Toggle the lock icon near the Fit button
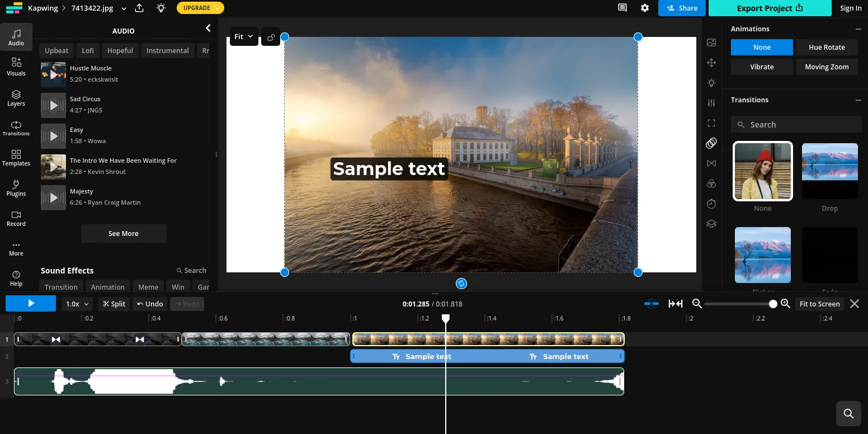This screenshot has width=868, height=434. click(x=271, y=36)
